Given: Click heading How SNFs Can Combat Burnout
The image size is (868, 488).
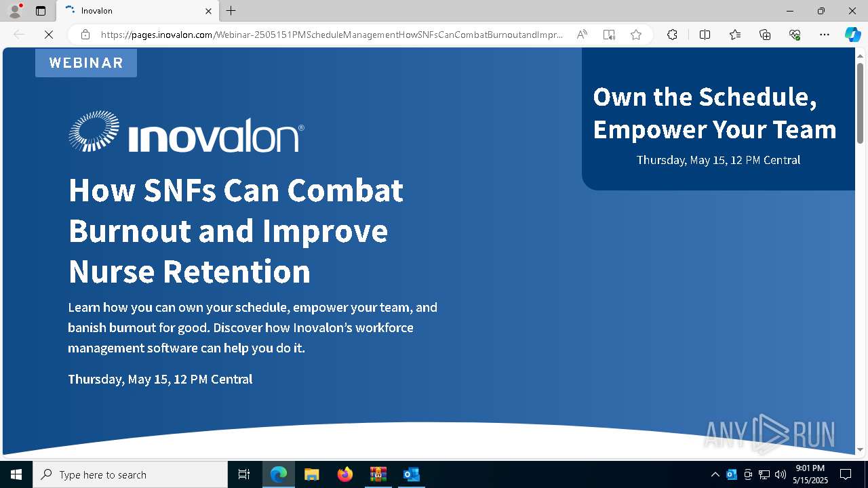Looking at the screenshot, I should pyautogui.click(x=236, y=230).
